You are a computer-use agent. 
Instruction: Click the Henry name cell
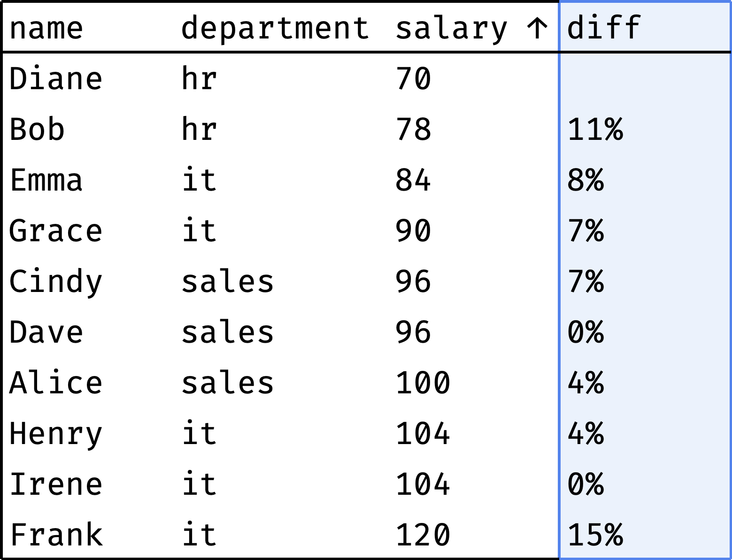56,433
